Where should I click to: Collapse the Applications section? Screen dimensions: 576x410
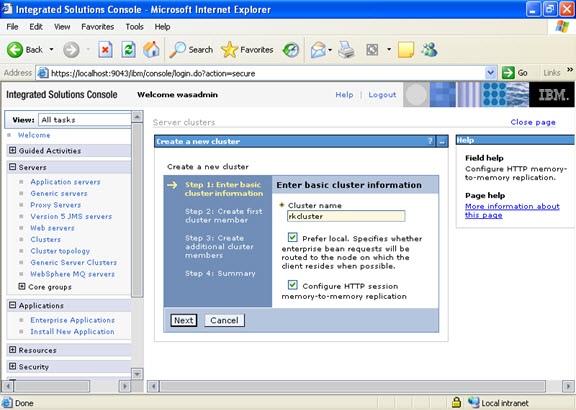pyautogui.click(x=12, y=305)
